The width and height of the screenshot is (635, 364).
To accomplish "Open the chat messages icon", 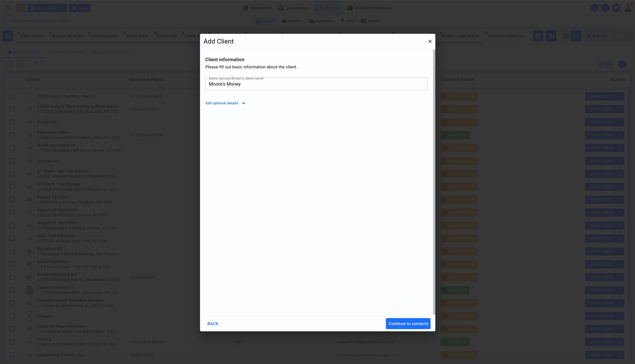I will 616,8.
